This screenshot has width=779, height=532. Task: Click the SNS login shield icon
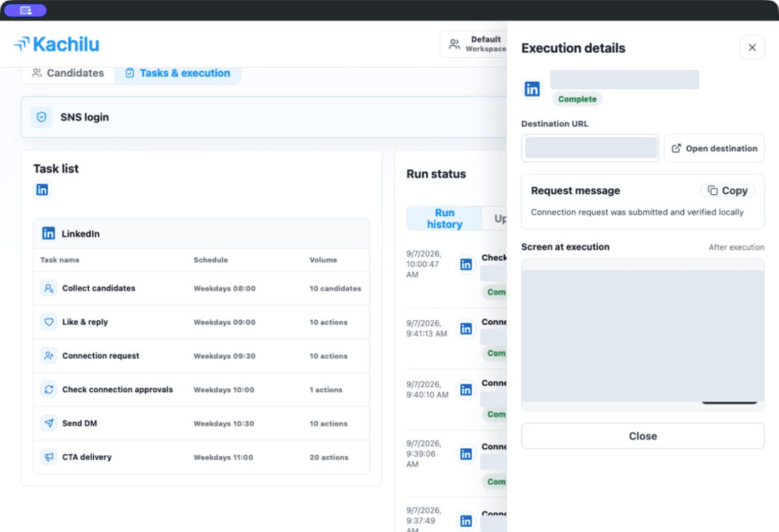tap(42, 117)
